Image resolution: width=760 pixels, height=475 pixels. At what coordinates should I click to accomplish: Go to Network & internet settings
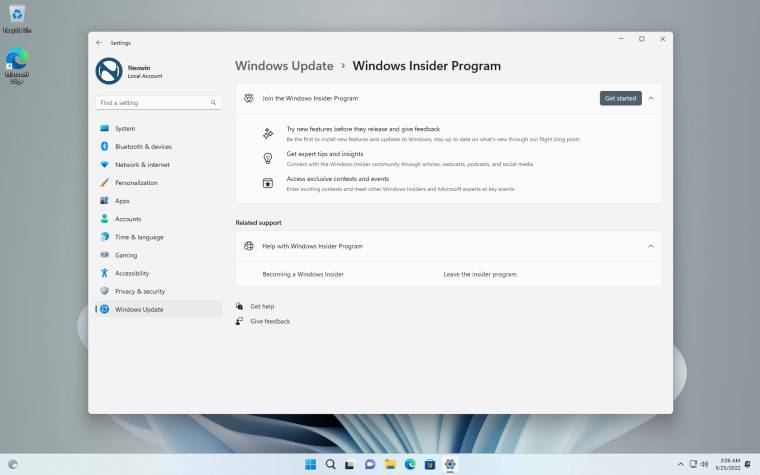pyautogui.click(x=158, y=165)
